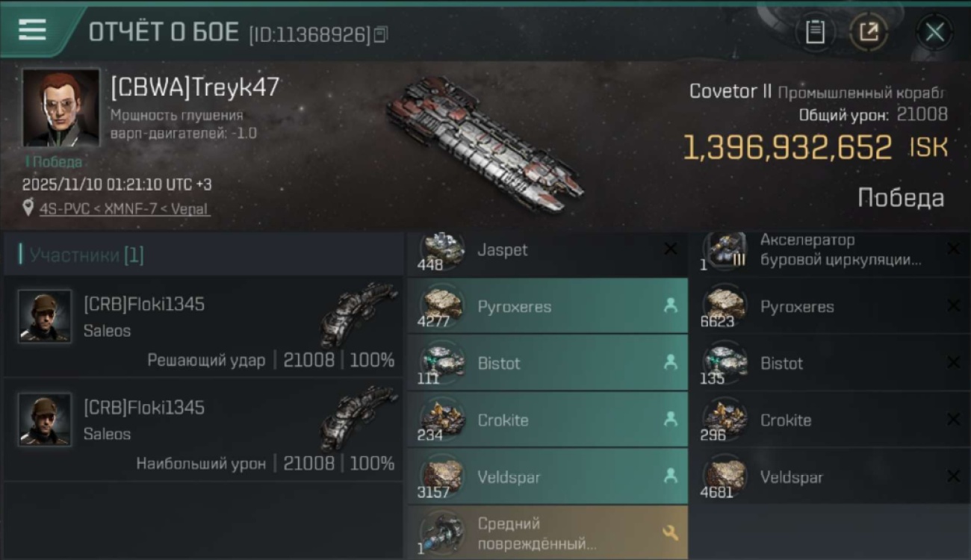Click wrench icon on damaged module row

(x=670, y=532)
